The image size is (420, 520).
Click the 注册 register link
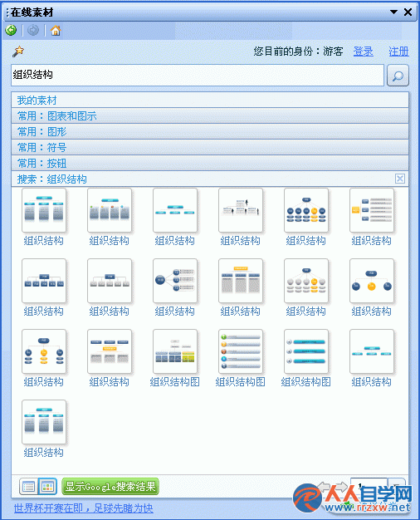(398, 52)
